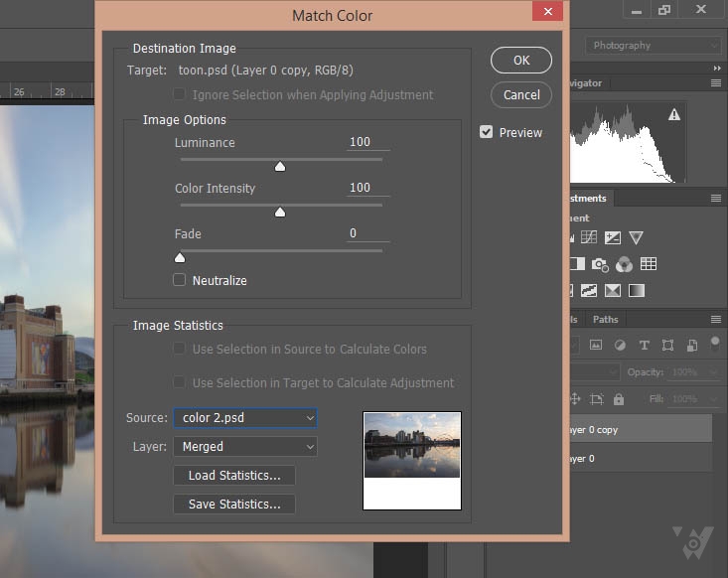Viewport: 728px width, 578px height.
Task: Open the Adjustments panel options menu
Action: click(x=715, y=199)
